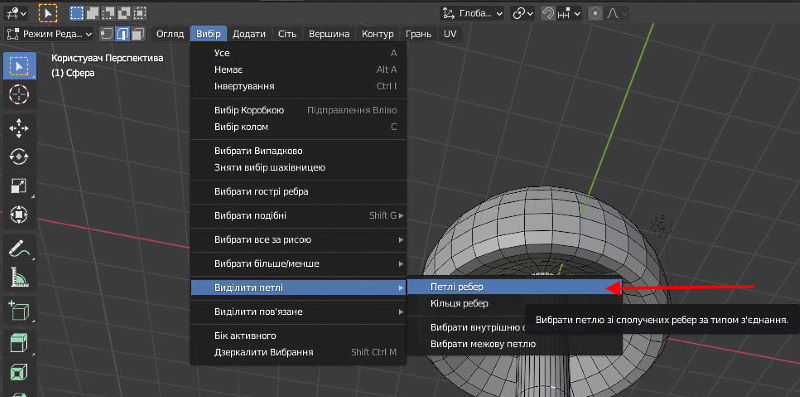The width and height of the screenshot is (800, 397).
Task: Switch to face select mode
Action: coord(138,34)
